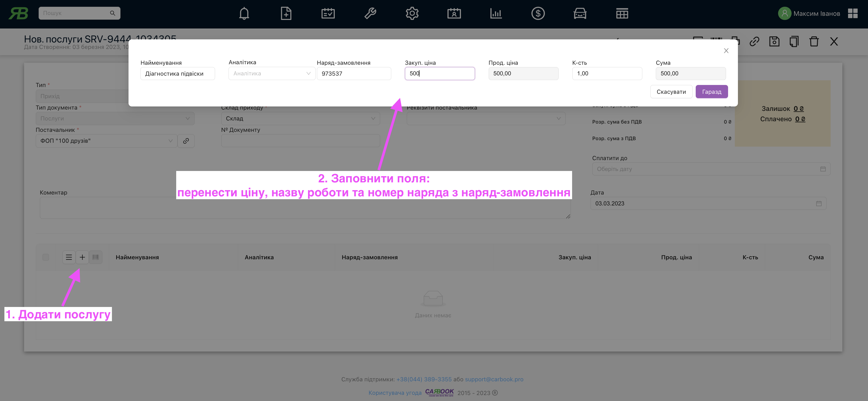The image size is (868, 401).
Task: Open the car vehicles icon
Action: point(580,13)
